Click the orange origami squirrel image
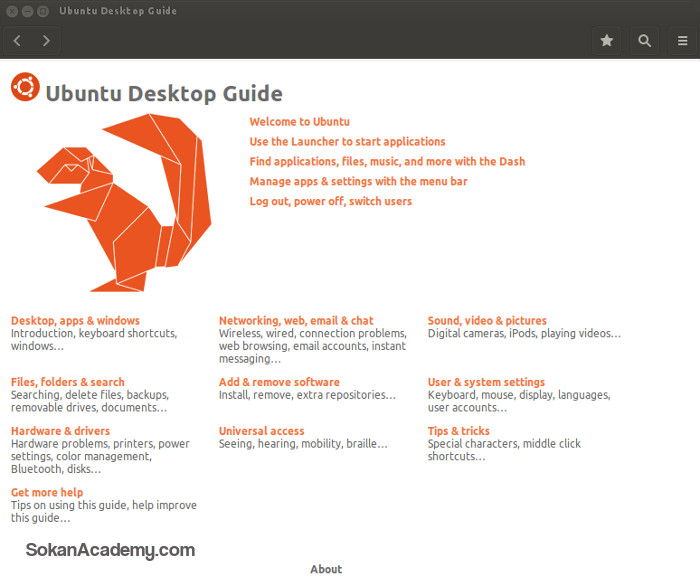Viewport: 700px width, 586px height. point(124,203)
